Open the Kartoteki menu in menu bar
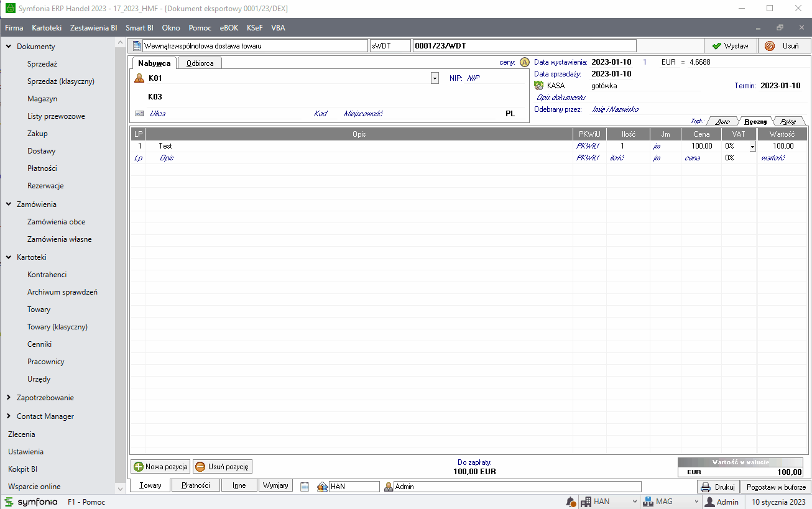The height and width of the screenshot is (509, 812). pos(47,28)
